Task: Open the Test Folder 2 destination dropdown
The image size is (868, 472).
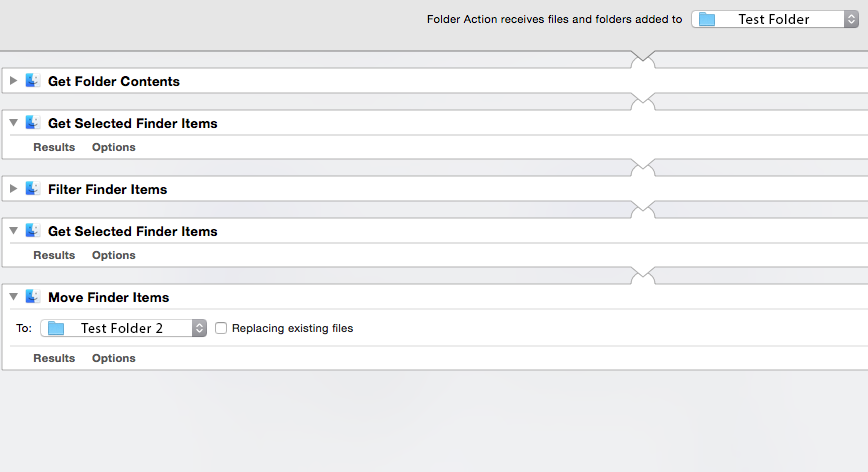Action: point(123,328)
